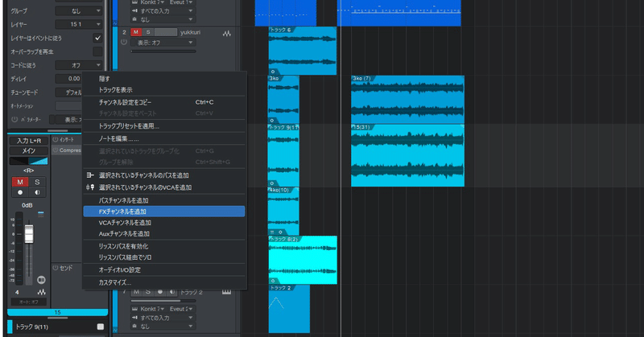This screenshot has height=337, width=644.
Task: Choose トラックプリセットを適用... entry
Action: click(164, 126)
